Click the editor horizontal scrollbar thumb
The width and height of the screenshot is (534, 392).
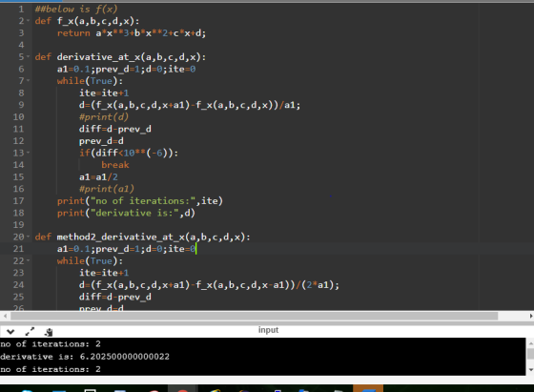coord(254,316)
